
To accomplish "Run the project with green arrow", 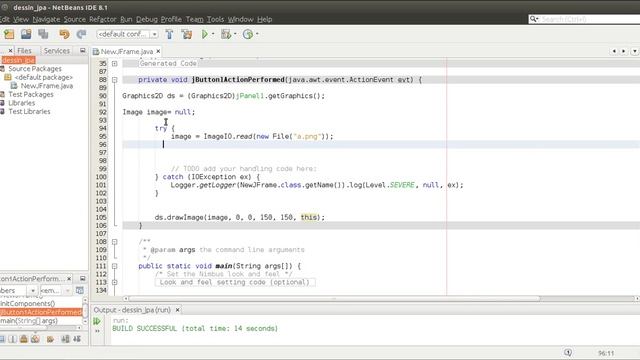I will point(204,34).
